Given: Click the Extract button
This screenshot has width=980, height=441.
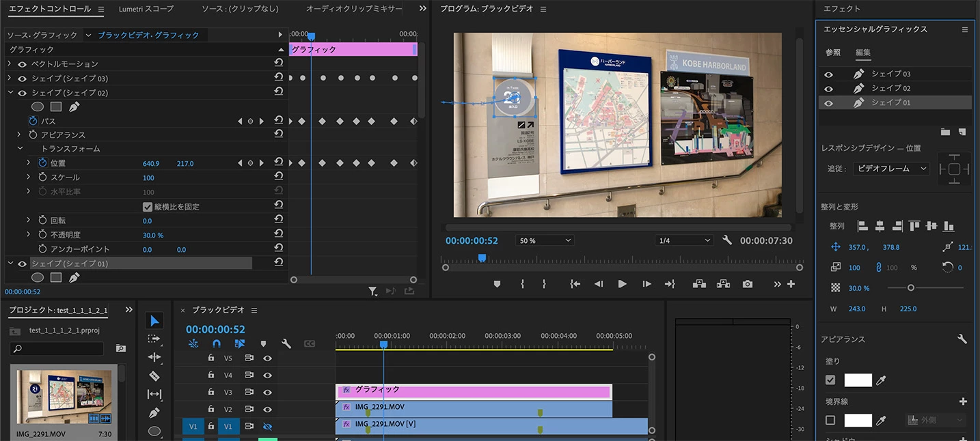Looking at the screenshot, I should pyautogui.click(x=723, y=284).
